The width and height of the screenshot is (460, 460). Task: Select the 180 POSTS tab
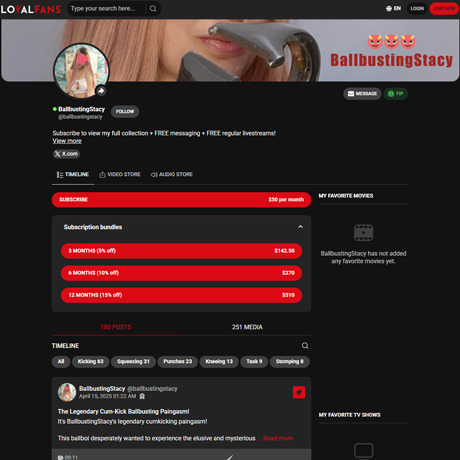tap(116, 327)
